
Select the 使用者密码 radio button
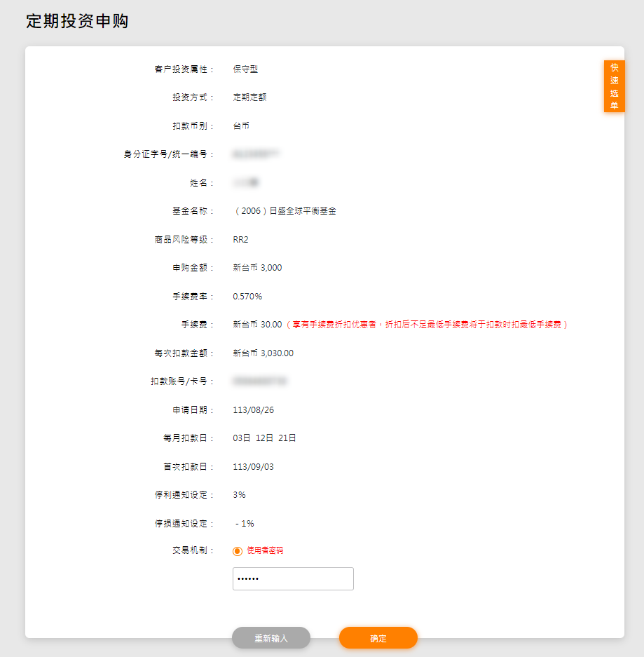tap(238, 551)
